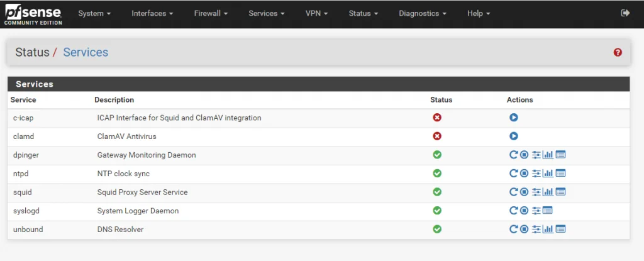Expand the Diagnostics dropdown menu
Screen dimensions: 644x261
click(423, 13)
